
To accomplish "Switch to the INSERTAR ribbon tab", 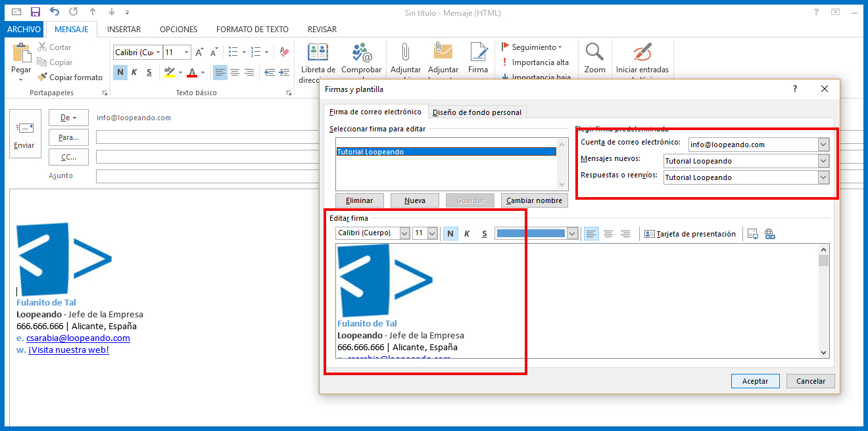I will click(124, 30).
